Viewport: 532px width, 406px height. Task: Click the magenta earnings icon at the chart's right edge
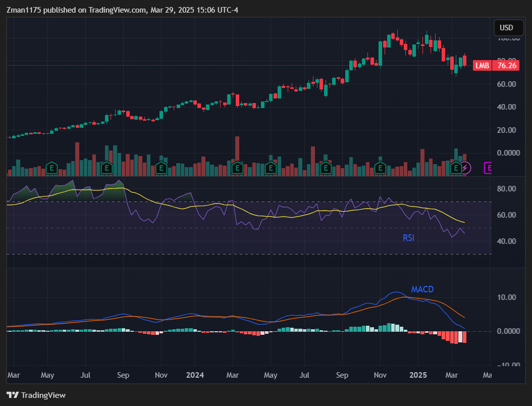pyautogui.click(x=488, y=168)
